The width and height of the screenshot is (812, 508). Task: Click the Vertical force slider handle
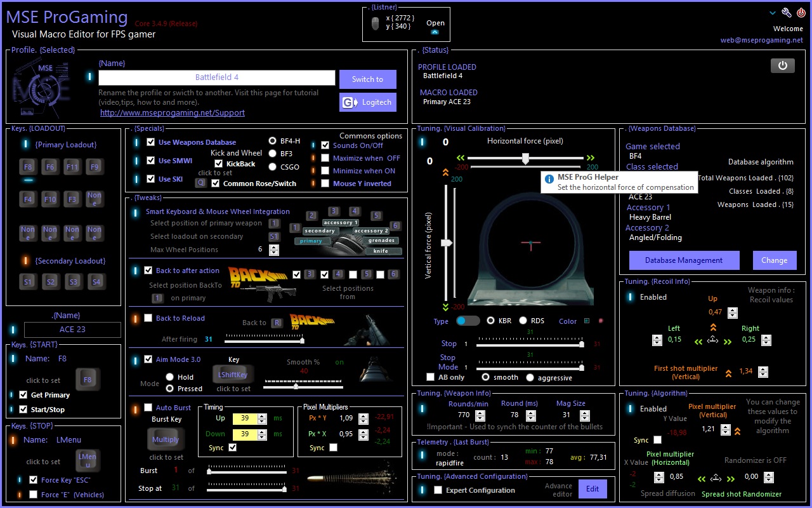[447, 243]
